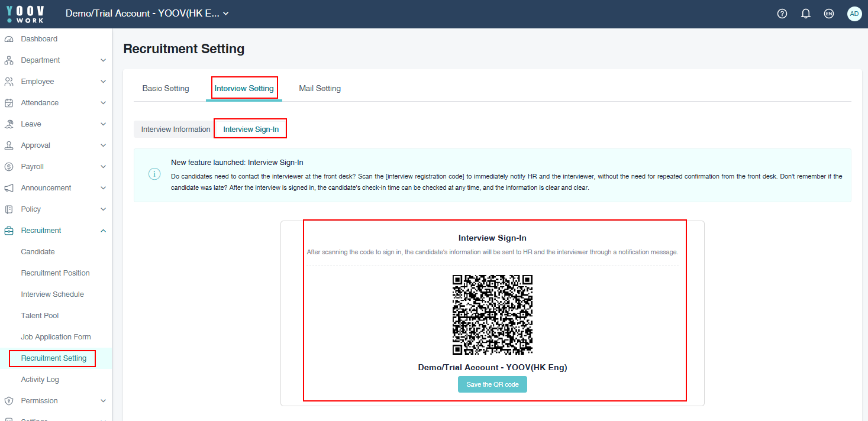Open the account switcher dropdown arrow
The width and height of the screenshot is (868, 421).
(x=225, y=14)
